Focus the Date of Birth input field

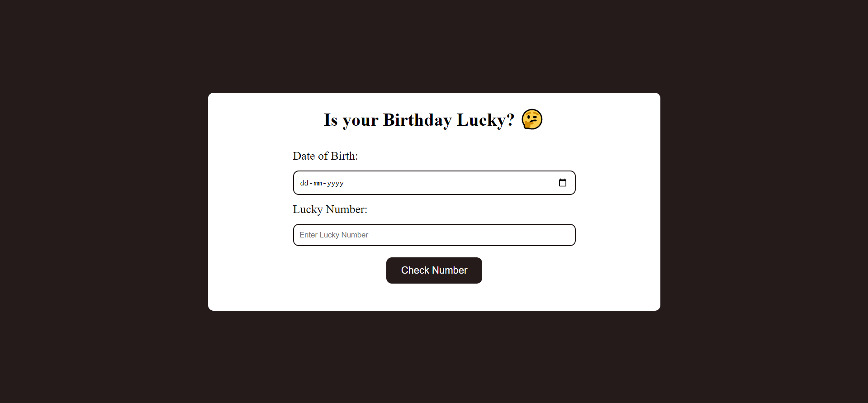(x=434, y=183)
